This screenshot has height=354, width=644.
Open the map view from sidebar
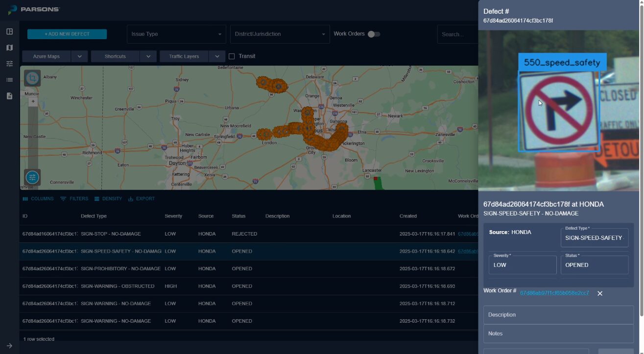(9, 48)
